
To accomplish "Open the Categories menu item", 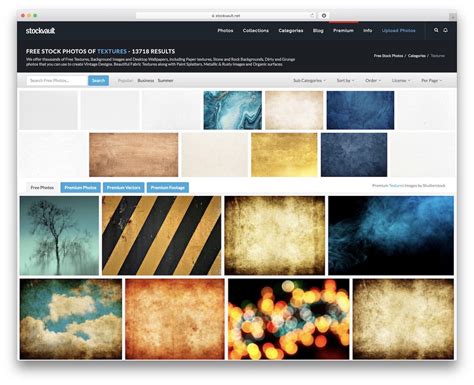I will pyautogui.click(x=291, y=30).
